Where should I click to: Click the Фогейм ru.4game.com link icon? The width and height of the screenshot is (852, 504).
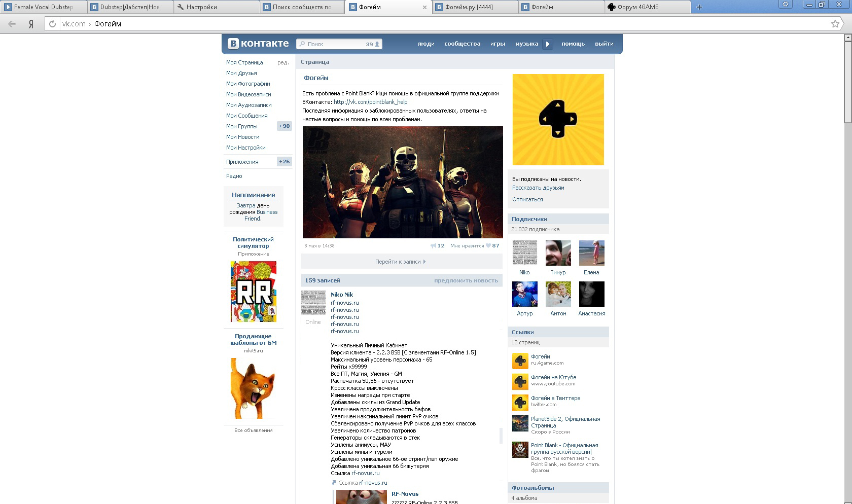(x=520, y=361)
